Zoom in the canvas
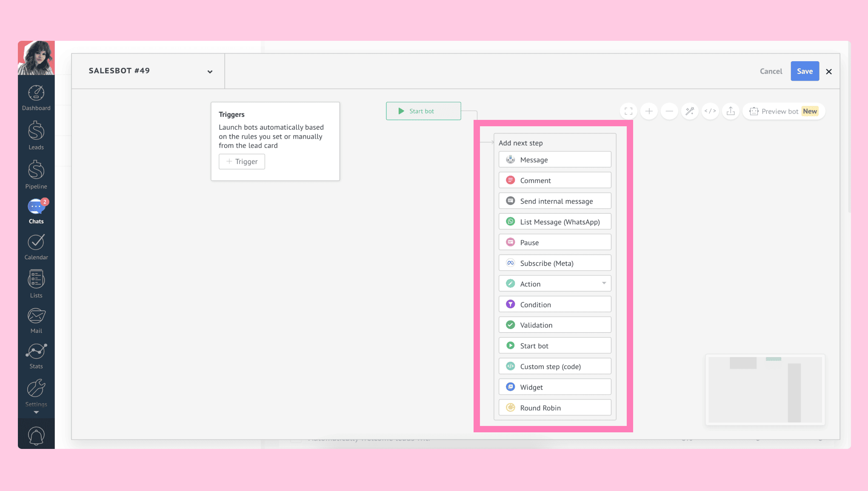Image resolution: width=868 pixels, height=491 pixels. point(649,111)
